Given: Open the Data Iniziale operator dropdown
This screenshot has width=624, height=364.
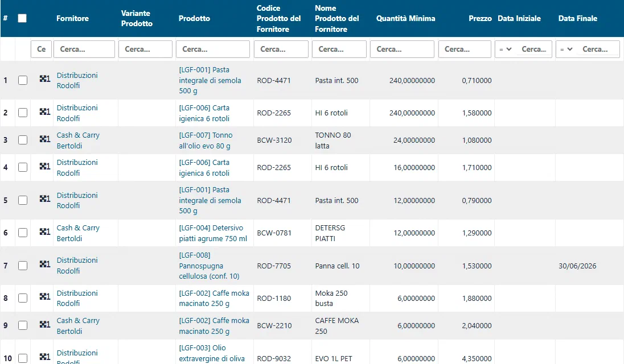Looking at the screenshot, I should (506, 49).
